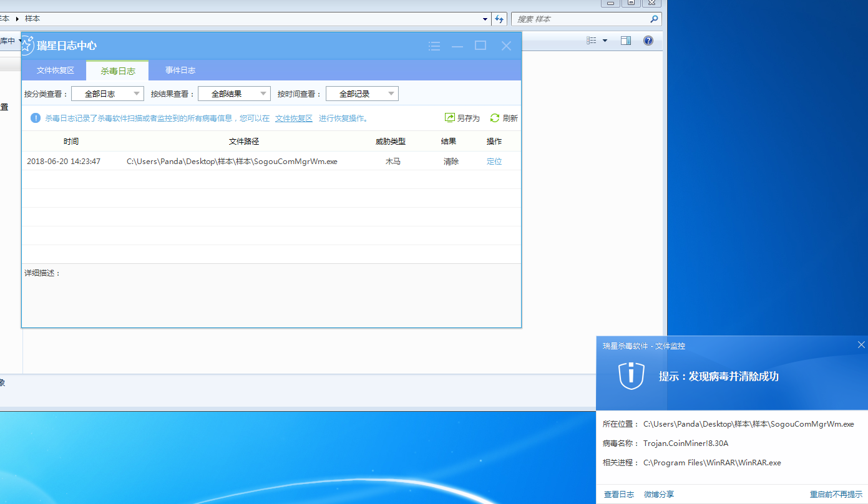
Task: Close the Rising Log Center window
Action: click(x=506, y=46)
